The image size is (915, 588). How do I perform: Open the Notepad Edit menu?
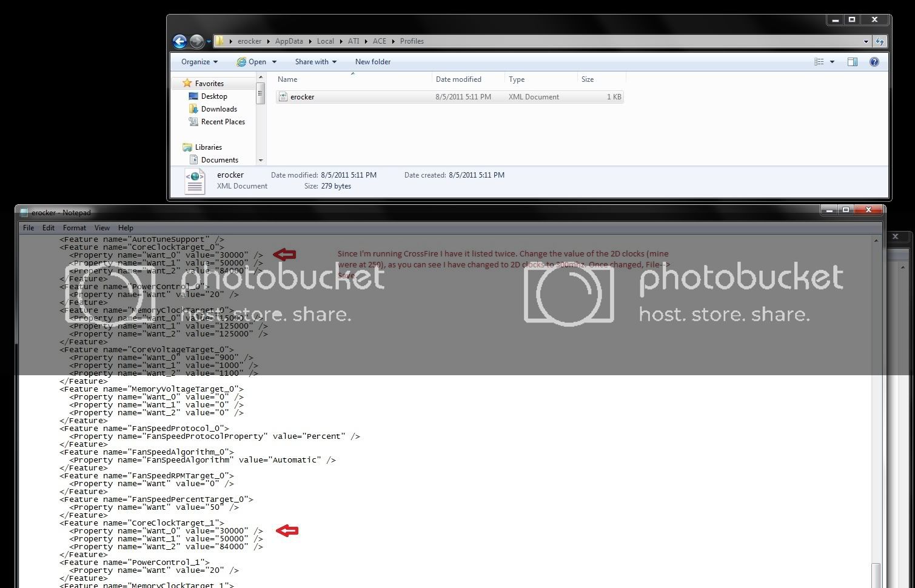coord(49,228)
